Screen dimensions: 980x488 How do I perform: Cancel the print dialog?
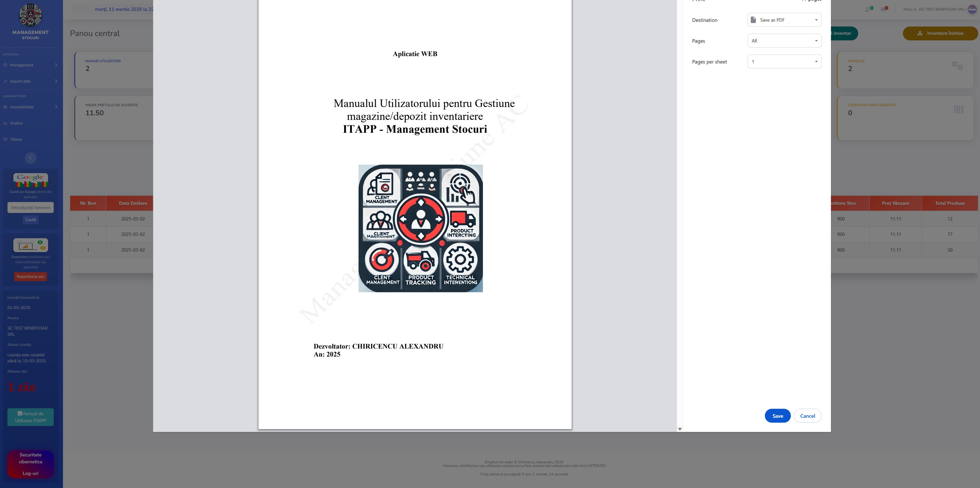point(807,416)
